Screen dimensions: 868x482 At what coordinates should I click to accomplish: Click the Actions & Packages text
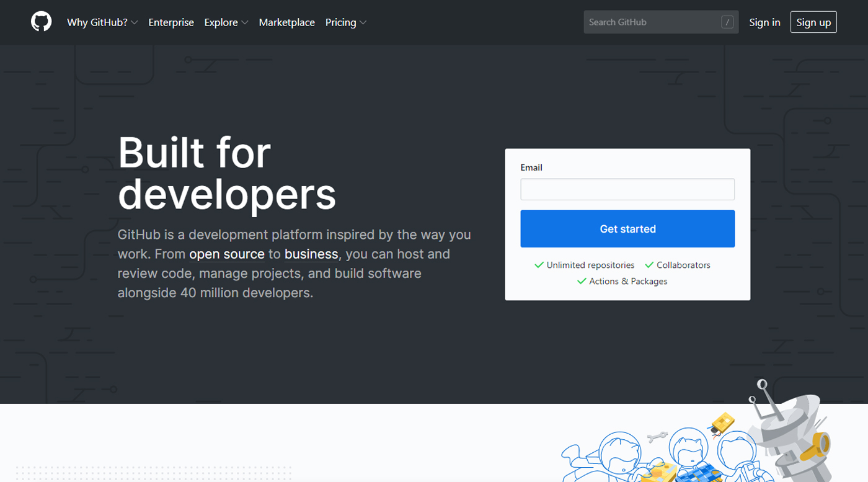point(628,281)
